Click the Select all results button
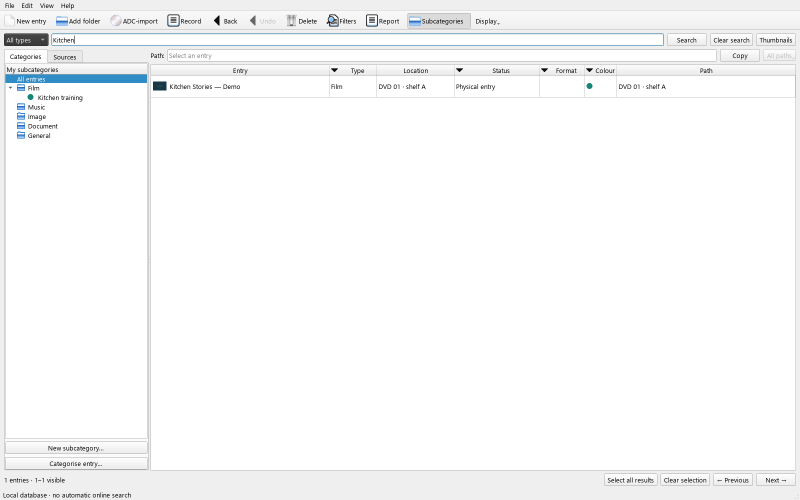 pyautogui.click(x=631, y=480)
